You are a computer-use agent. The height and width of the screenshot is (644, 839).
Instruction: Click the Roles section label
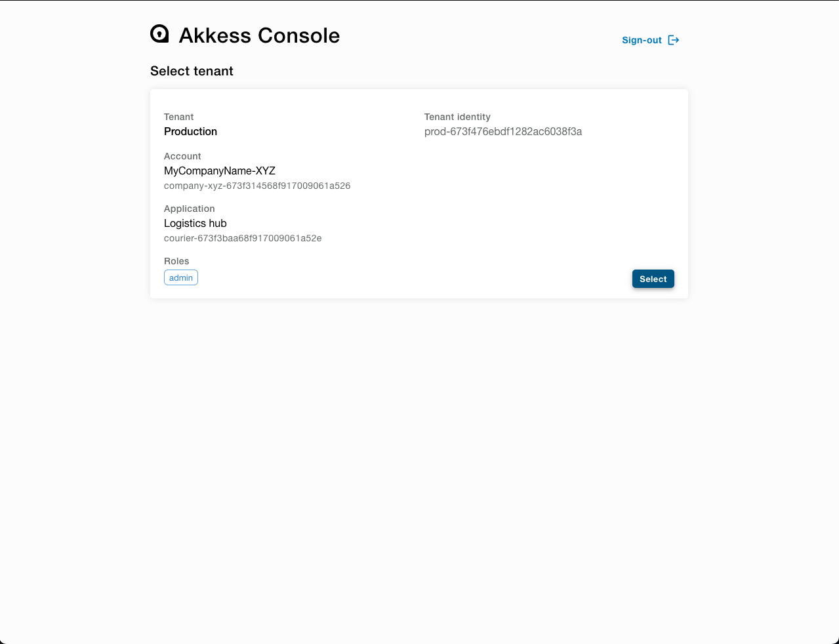[176, 261]
